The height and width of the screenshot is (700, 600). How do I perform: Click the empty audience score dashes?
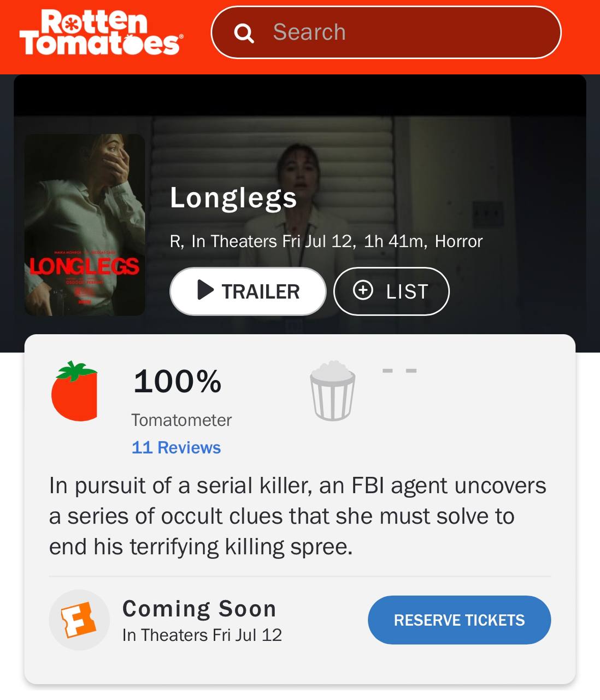click(399, 371)
